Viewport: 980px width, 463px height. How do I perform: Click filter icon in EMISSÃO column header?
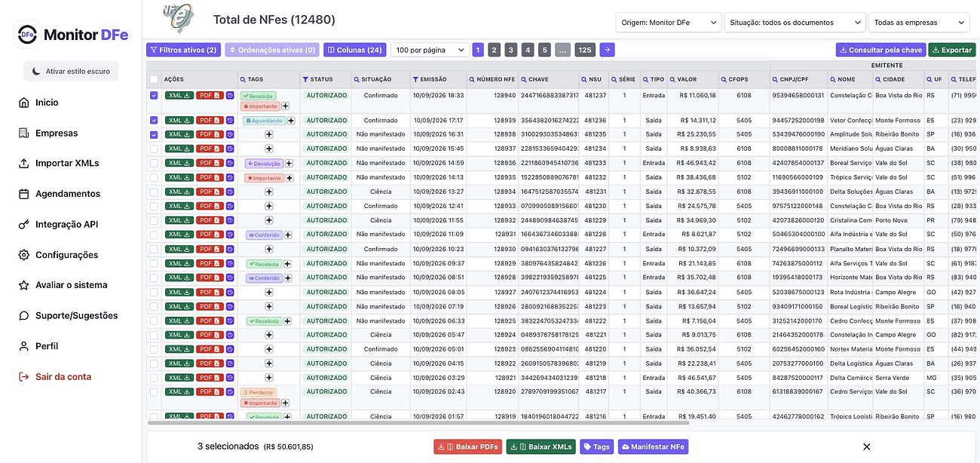tap(415, 79)
